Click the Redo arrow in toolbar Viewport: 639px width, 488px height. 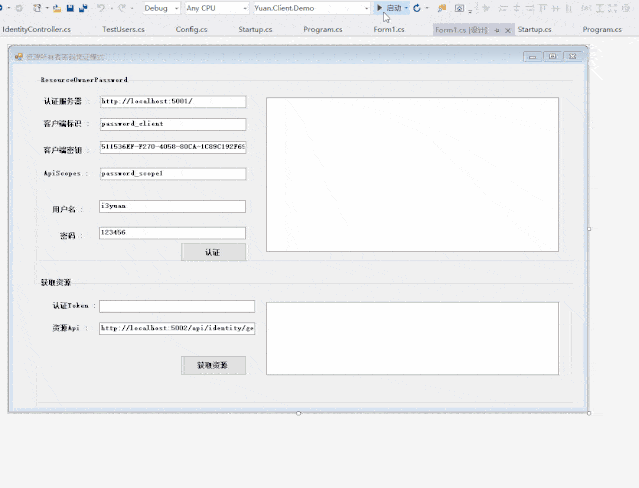[121, 8]
